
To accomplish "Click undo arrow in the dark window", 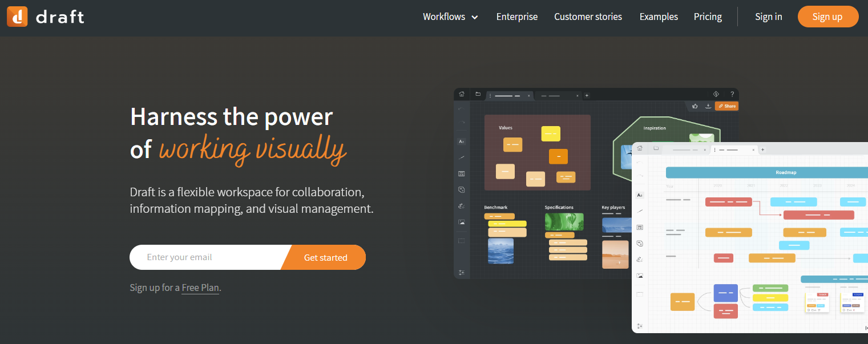I will (x=461, y=109).
